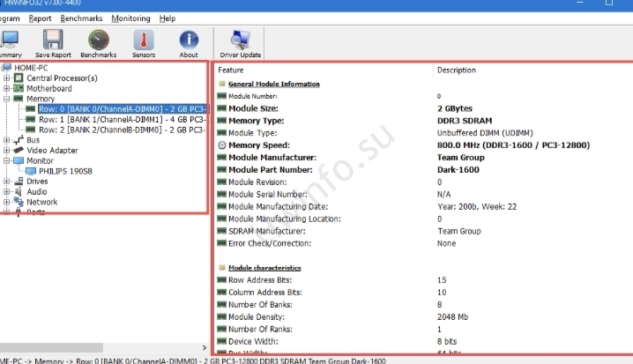The height and width of the screenshot is (364, 633).
Task: Click the Device Width row label
Action: [x=253, y=341]
